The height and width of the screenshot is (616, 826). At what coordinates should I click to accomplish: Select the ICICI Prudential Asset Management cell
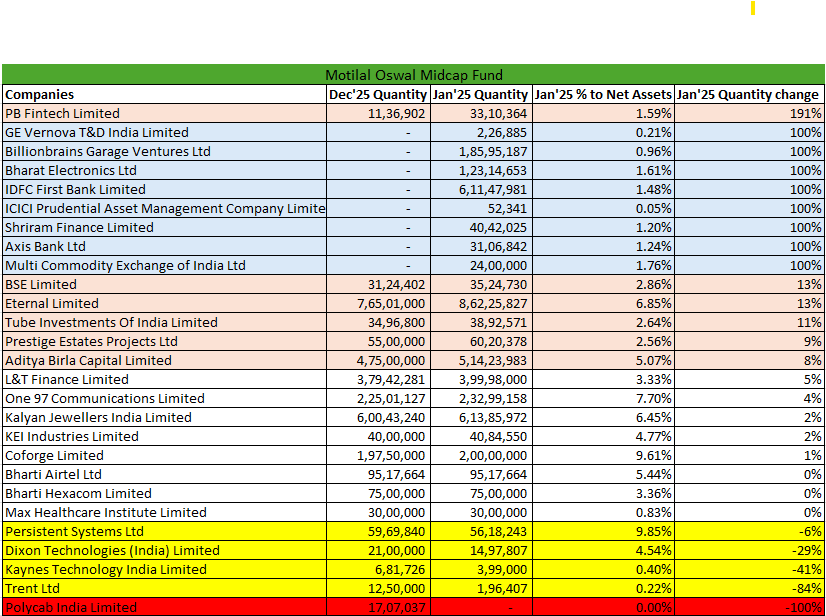(x=164, y=208)
